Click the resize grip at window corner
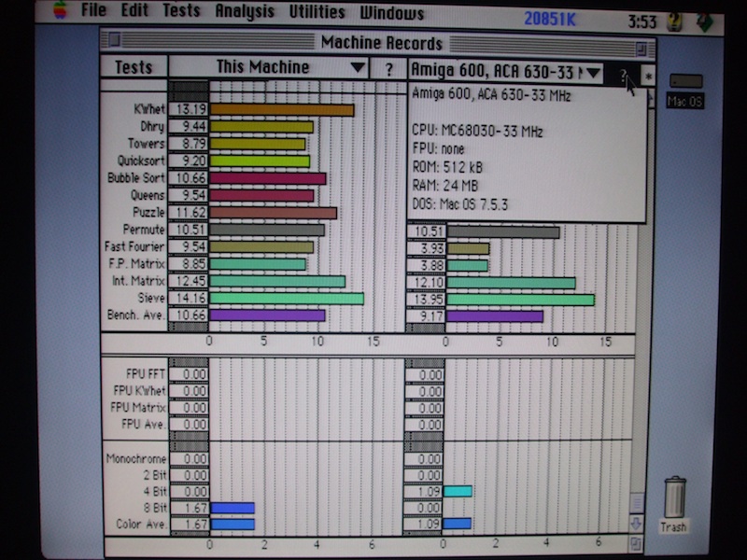The height and width of the screenshot is (560, 747). tap(637, 542)
